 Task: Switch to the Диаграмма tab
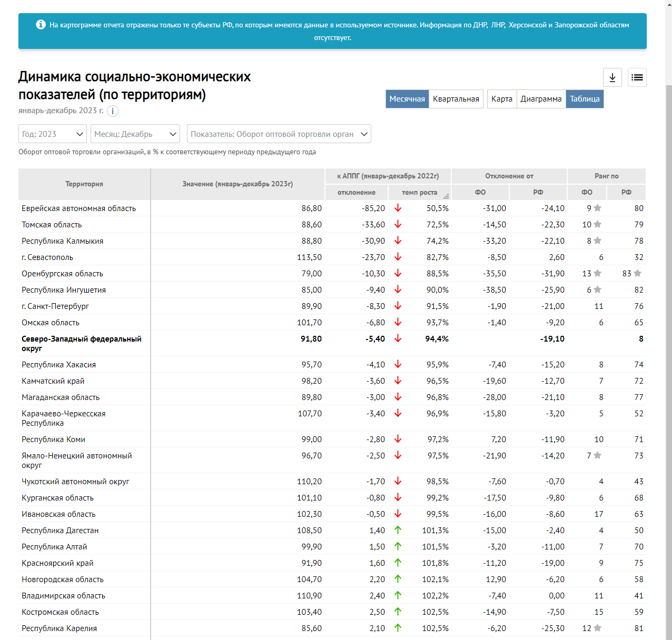[x=541, y=99]
